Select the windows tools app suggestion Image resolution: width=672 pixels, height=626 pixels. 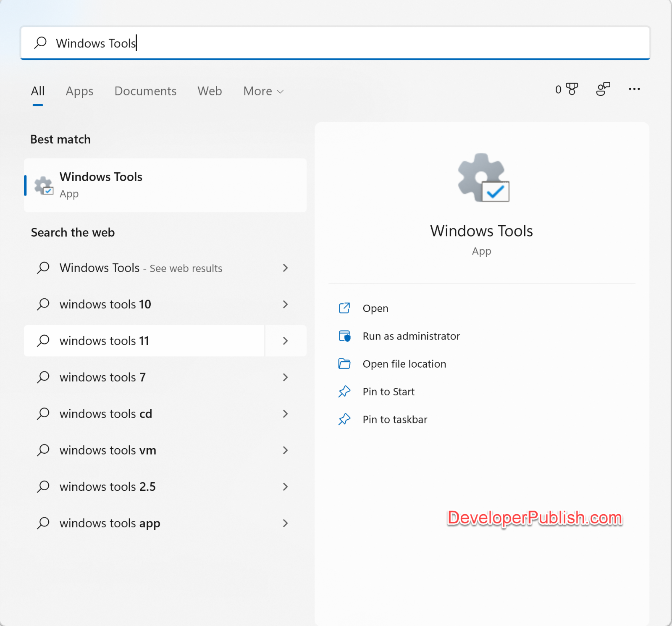tap(109, 523)
